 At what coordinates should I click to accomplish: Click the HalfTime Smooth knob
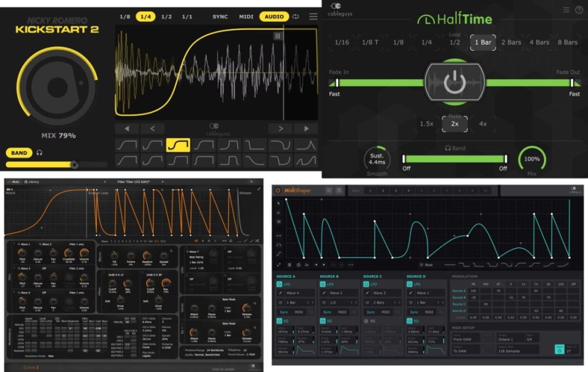click(377, 159)
